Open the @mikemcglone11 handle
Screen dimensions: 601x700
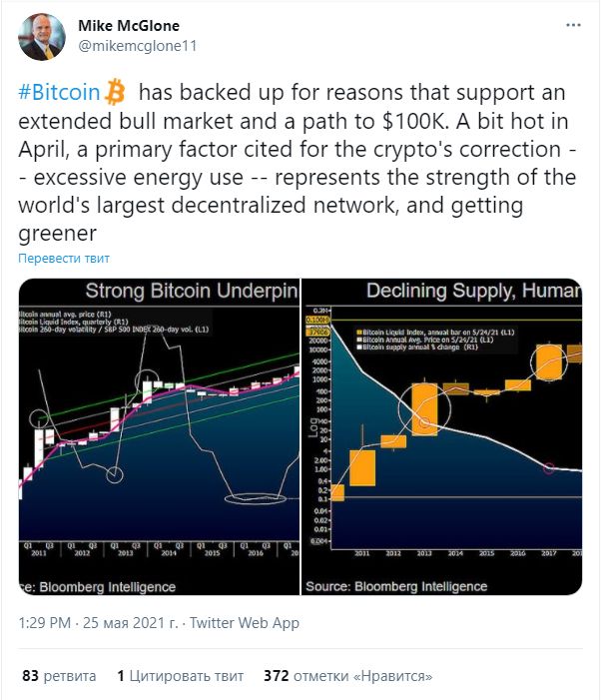pyautogui.click(x=138, y=46)
